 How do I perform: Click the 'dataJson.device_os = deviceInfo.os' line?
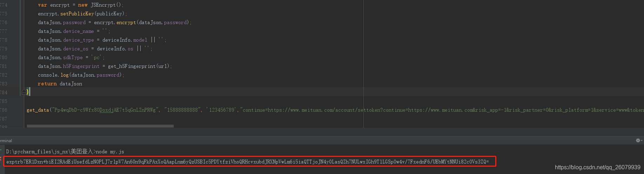[x=95, y=49]
